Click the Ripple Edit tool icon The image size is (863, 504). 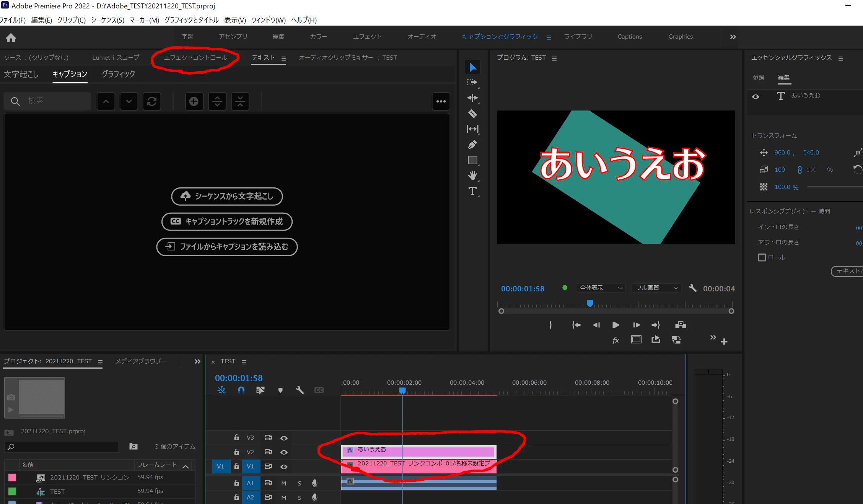pyautogui.click(x=472, y=98)
